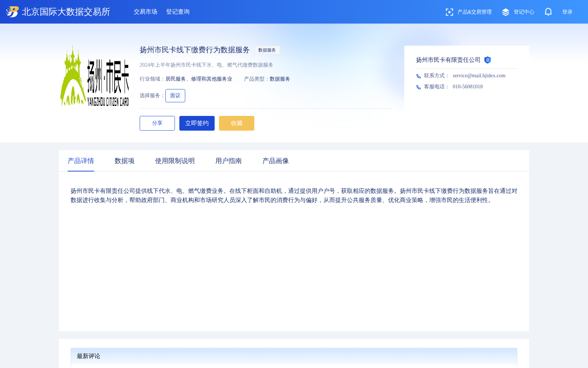Viewport: 588px width, 368px height.
Task: Switch to the 使用限制说明 tab
Action: pyautogui.click(x=175, y=161)
